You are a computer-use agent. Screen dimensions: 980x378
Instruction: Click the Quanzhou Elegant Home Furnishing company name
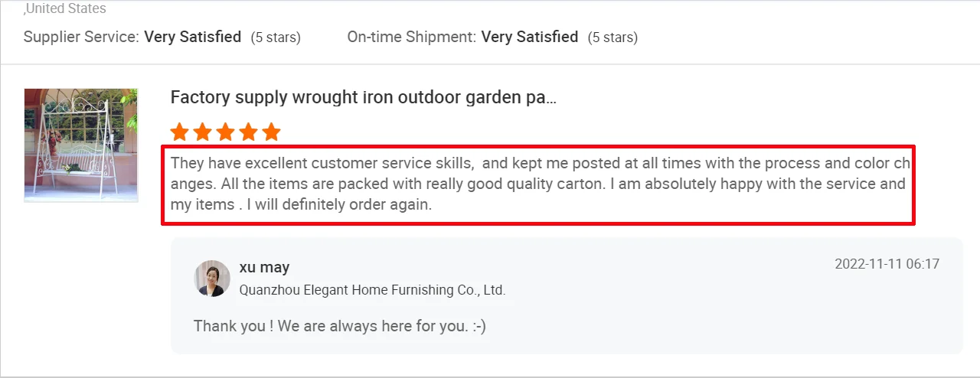pyautogui.click(x=372, y=290)
